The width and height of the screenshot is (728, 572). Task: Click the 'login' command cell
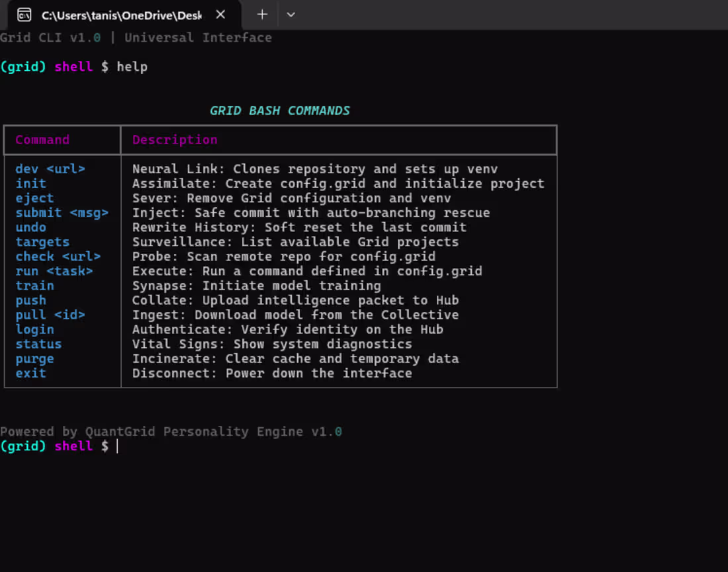tap(35, 329)
